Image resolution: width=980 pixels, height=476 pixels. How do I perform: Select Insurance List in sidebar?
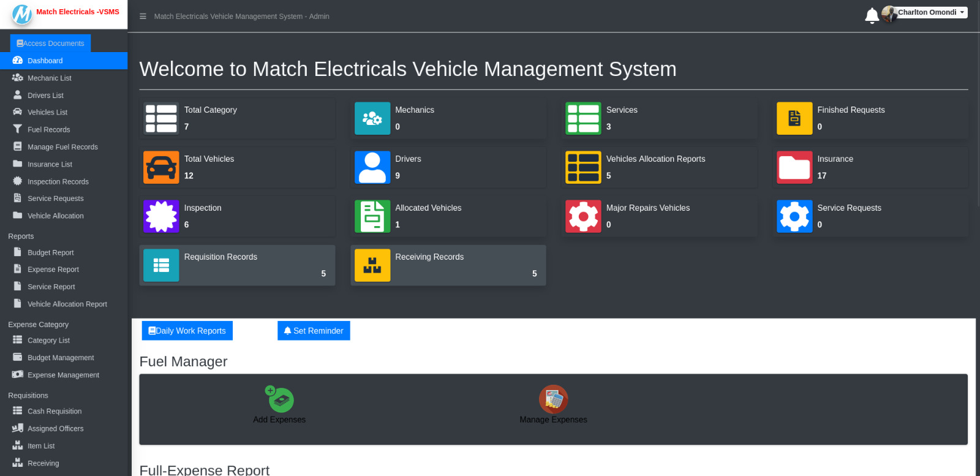click(64, 164)
